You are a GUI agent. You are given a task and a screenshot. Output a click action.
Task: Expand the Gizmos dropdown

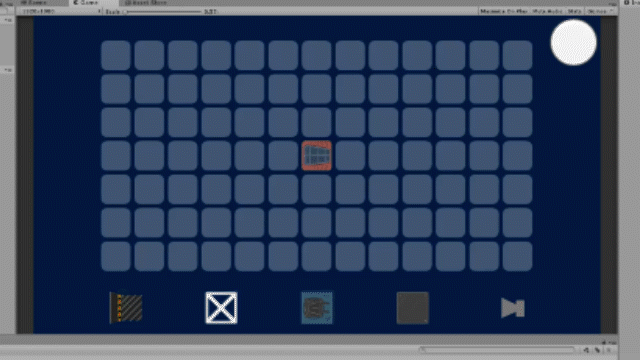coord(599,11)
